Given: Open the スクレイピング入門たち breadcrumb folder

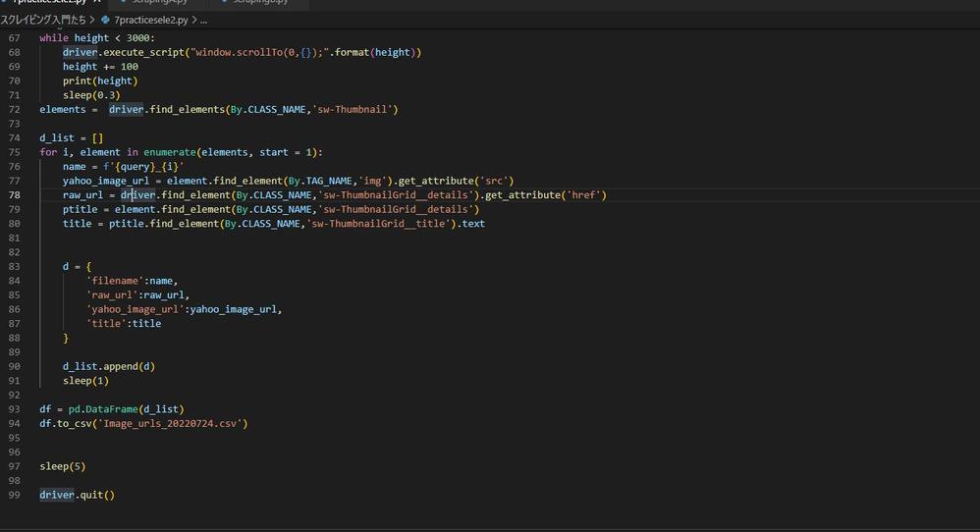Looking at the screenshot, I should (43, 20).
